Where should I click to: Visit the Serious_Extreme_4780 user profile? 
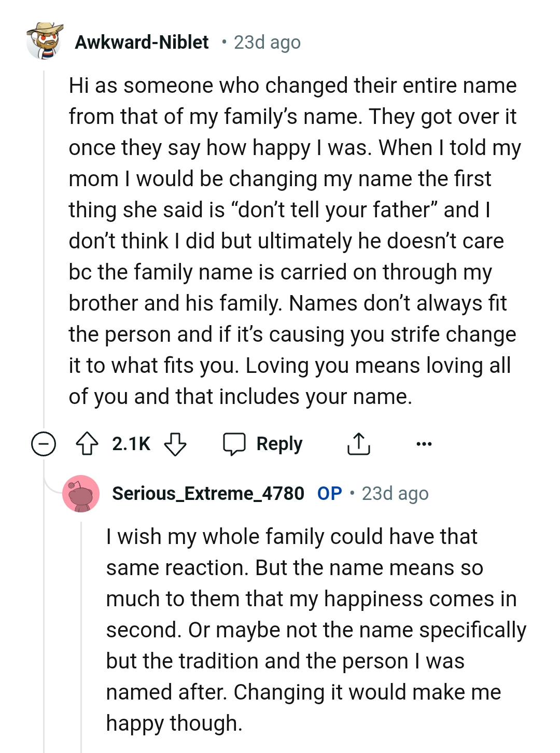(x=208, y=494)
